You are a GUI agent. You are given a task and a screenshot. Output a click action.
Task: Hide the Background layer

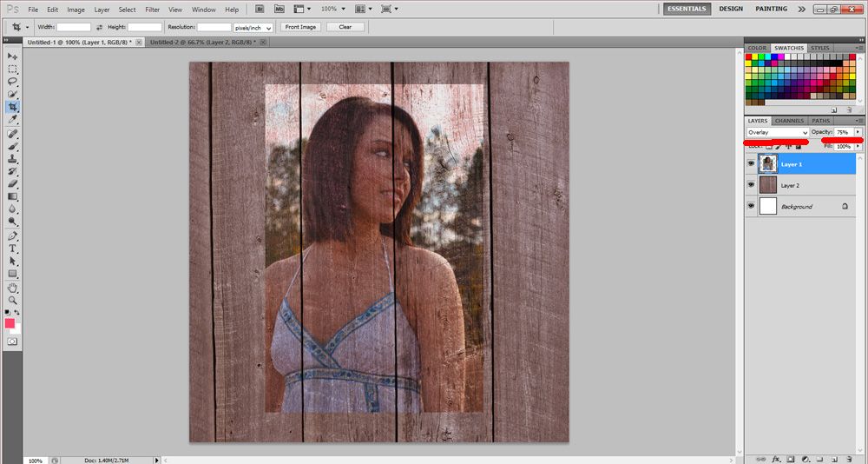click(x=752, y=207)
